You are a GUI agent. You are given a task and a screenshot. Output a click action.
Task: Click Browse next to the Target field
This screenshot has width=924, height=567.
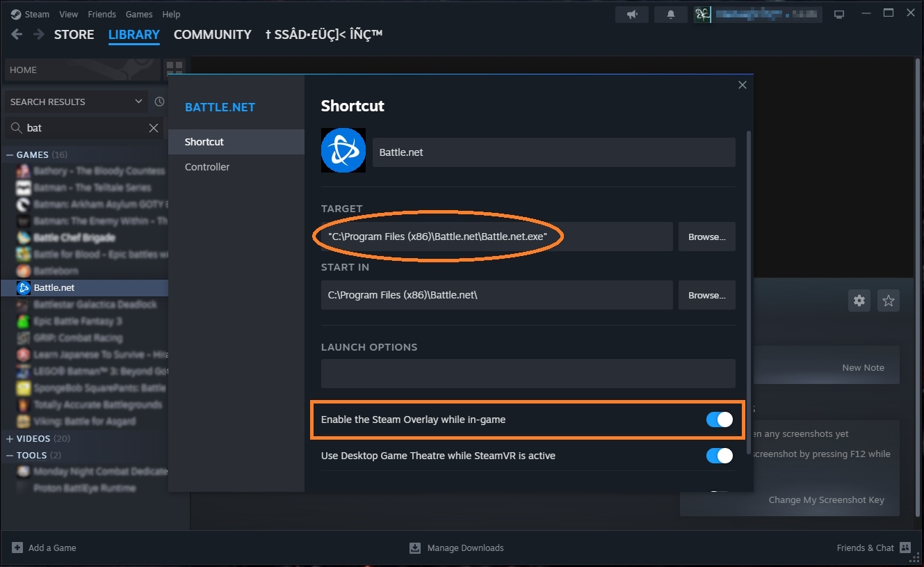pos(706,237)
